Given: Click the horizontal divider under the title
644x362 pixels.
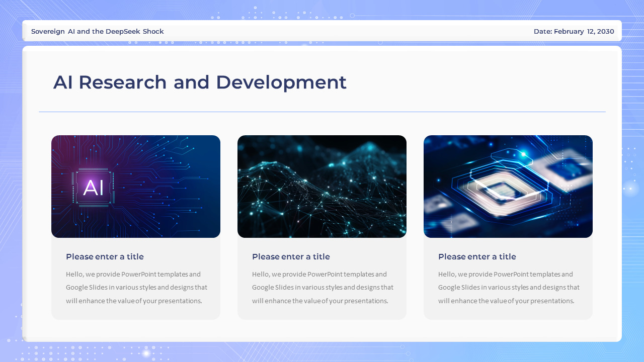Looking at the screenshot, I should pos(322,111).
